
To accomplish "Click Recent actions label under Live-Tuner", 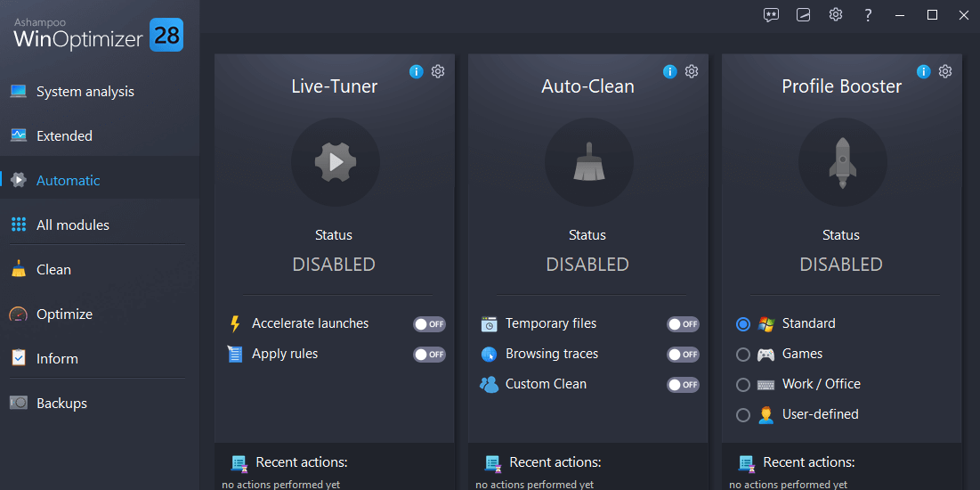I will [302, 462].
